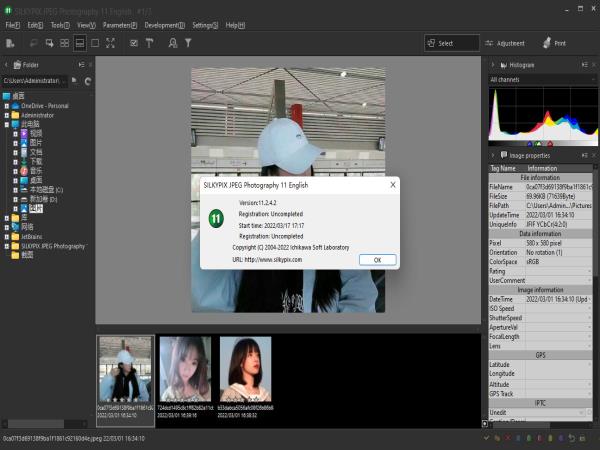The image size is (600, 450).
Task: Apply the green label mark icon
Action: pyautogui.click(x=529, y=438)
